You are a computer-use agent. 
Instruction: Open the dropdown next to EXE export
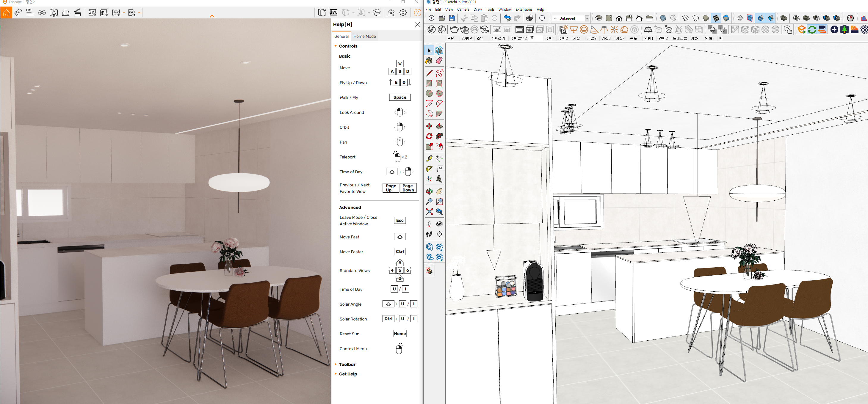tap(139, 13)
